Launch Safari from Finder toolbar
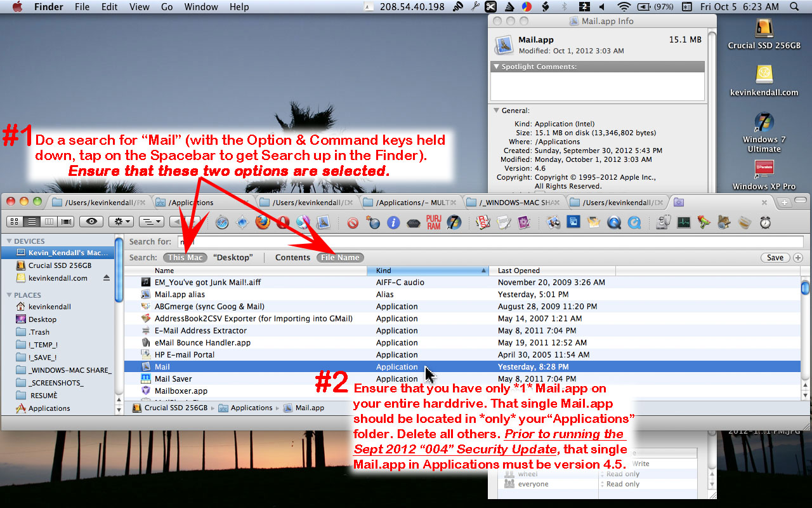The image size is (812, 508). [222, 222]
